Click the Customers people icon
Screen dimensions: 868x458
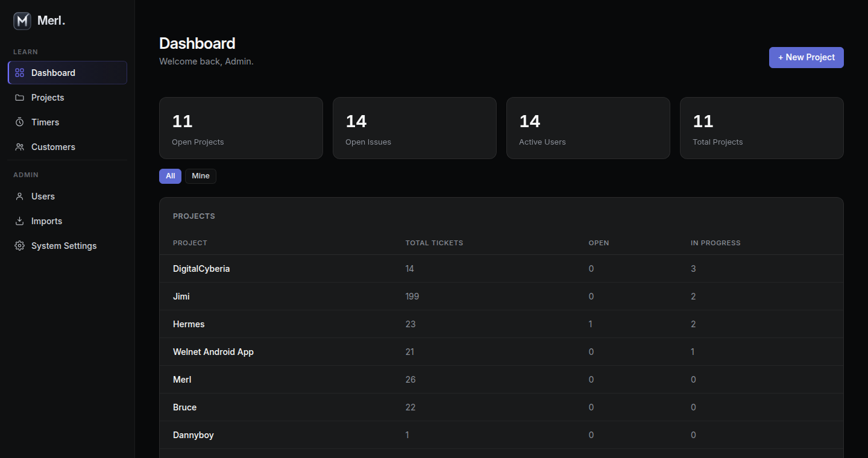tap(20, 147)
